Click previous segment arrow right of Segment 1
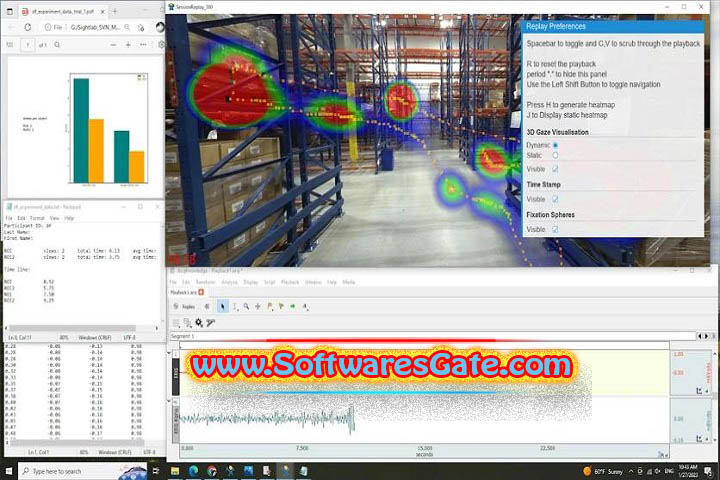 pyautogui.click(x=700, y=336)
